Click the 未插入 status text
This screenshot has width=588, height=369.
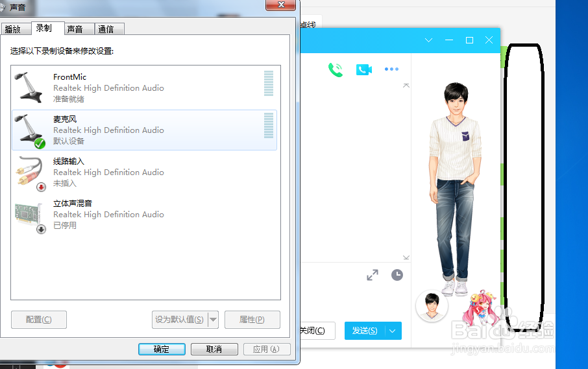64,183
